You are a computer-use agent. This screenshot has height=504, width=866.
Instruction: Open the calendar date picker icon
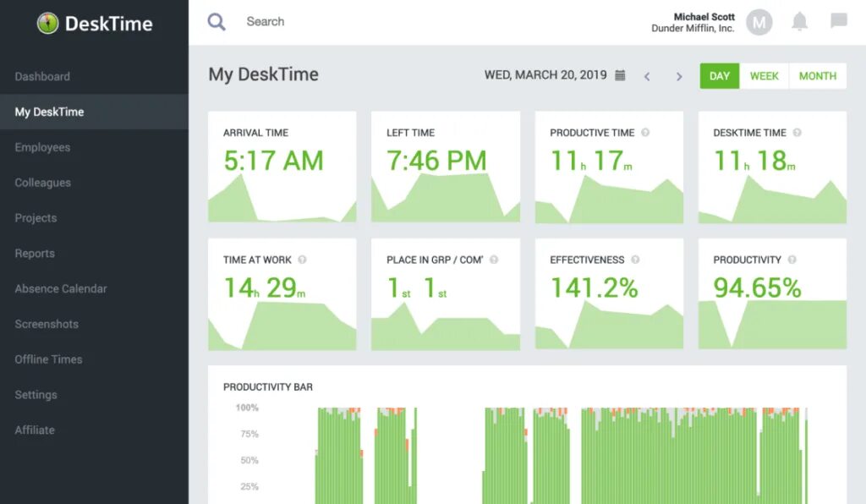[x=620, y=75]
